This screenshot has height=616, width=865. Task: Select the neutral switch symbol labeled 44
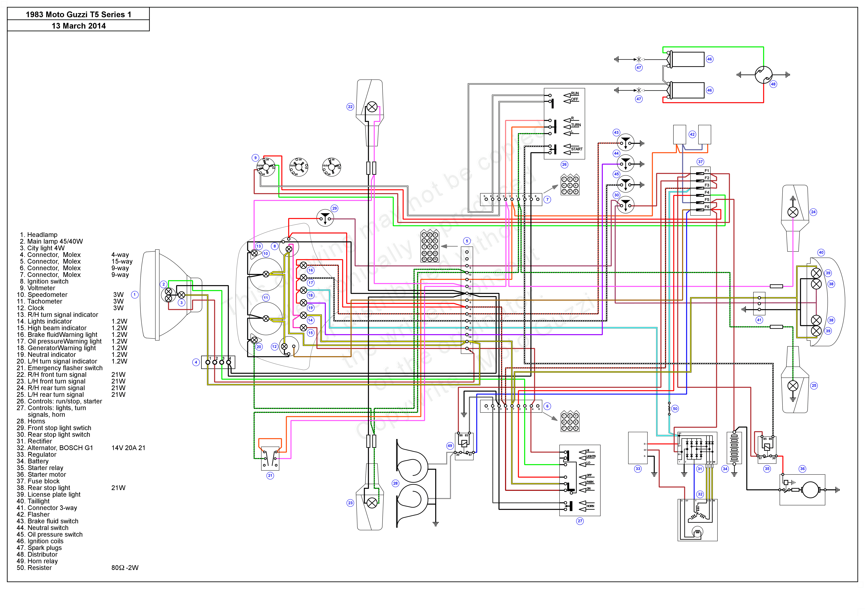626,163
